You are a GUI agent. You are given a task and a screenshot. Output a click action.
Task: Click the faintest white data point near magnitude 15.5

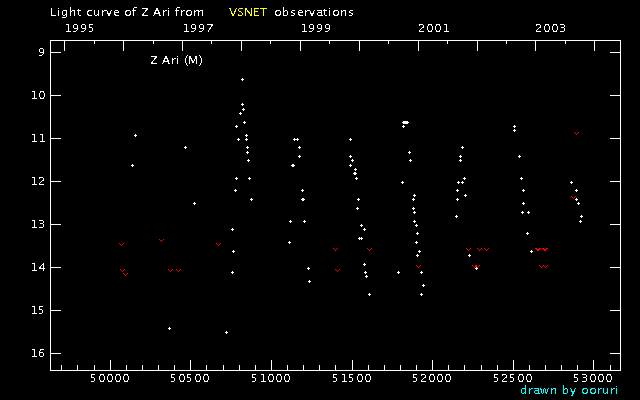[226, 332]
